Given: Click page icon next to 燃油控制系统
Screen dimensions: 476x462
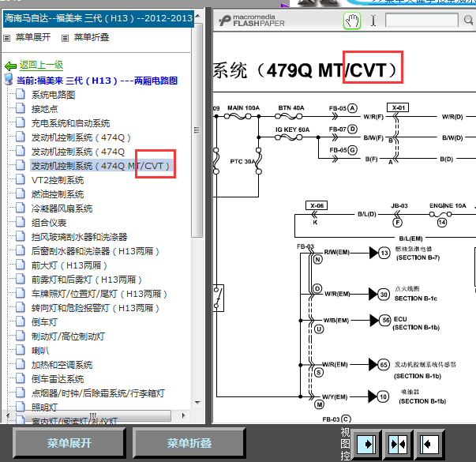Looking at the screenshot, I should [x=21, y=193].
